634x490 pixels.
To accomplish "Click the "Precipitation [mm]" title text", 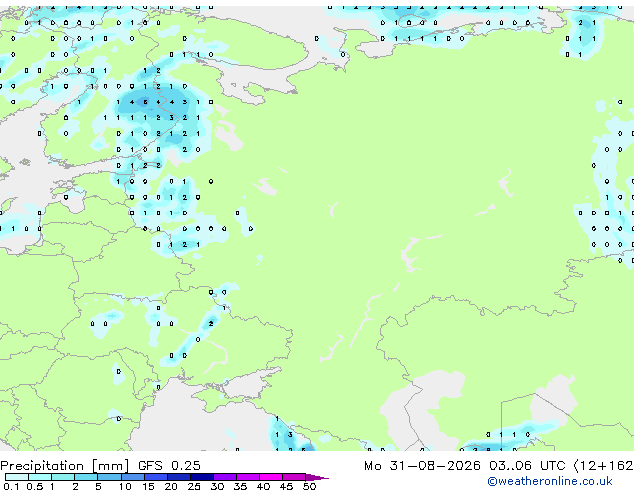I will click(x=65, y=466).
